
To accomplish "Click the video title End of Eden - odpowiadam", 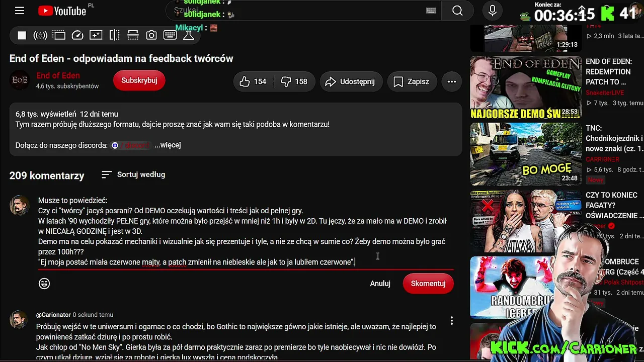I will [x=121, y=58].
